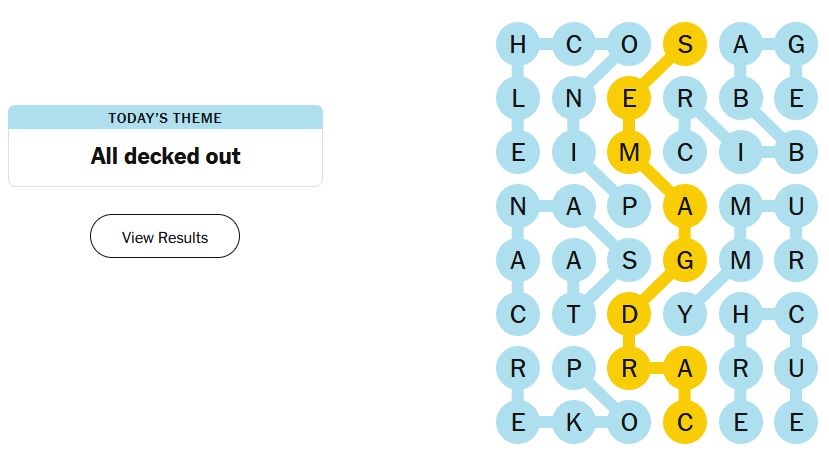Click the View Results button
This screenshot has width=829, height=466.
[x=165, y=237]
